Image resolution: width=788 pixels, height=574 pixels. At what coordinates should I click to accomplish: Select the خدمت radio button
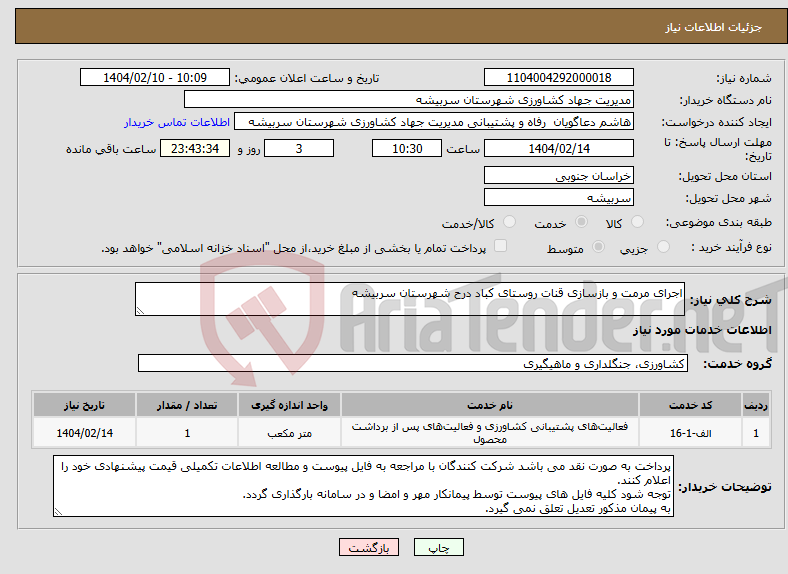click(x=581, y=222)
